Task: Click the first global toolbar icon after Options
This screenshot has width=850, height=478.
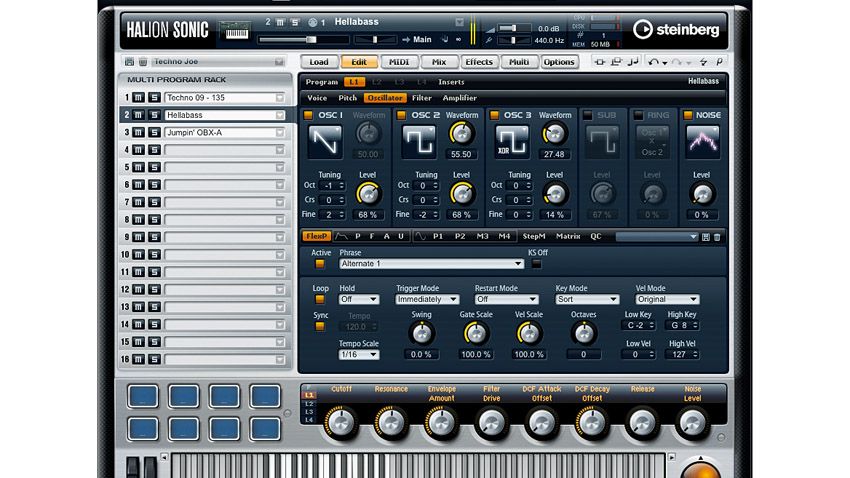Action: click(x=600, y=62)
